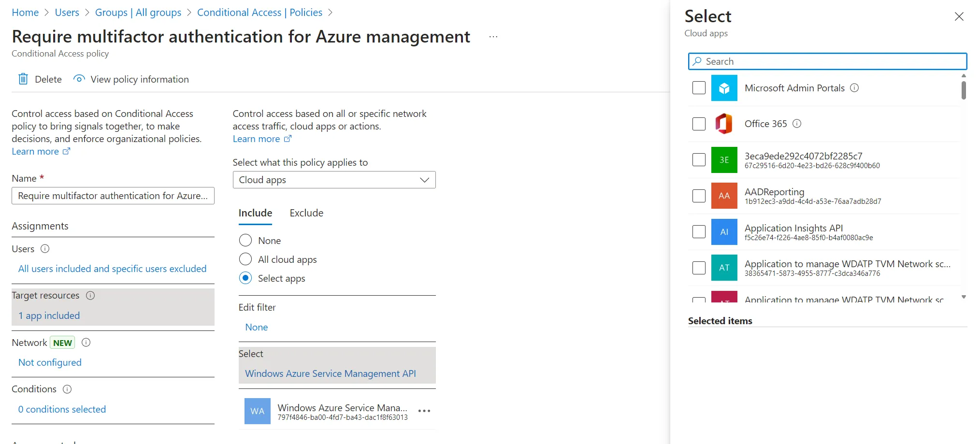The width and height of the screenshot is (980, 444).
Task: Open Learn more under network access description
Action: coord(262,139)
